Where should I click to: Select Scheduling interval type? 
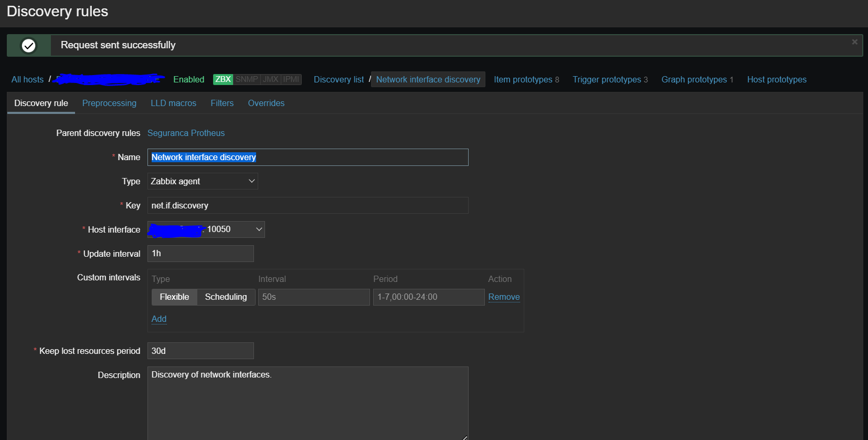(226, 297)
